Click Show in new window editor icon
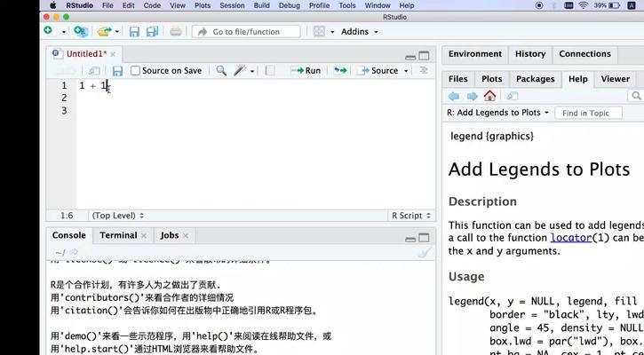Screen dimensions: 644x355 click(x=94, y=71)
